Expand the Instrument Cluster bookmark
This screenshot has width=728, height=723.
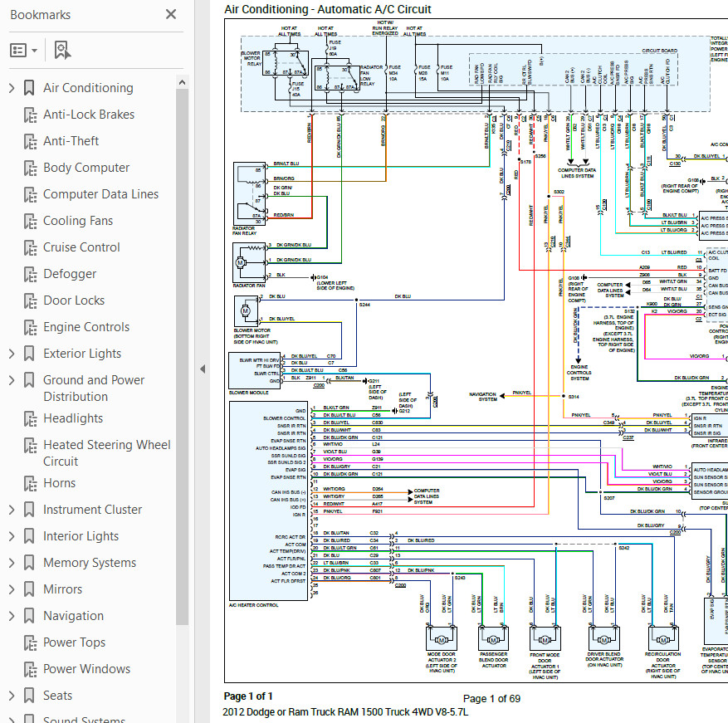click(12, 510)
